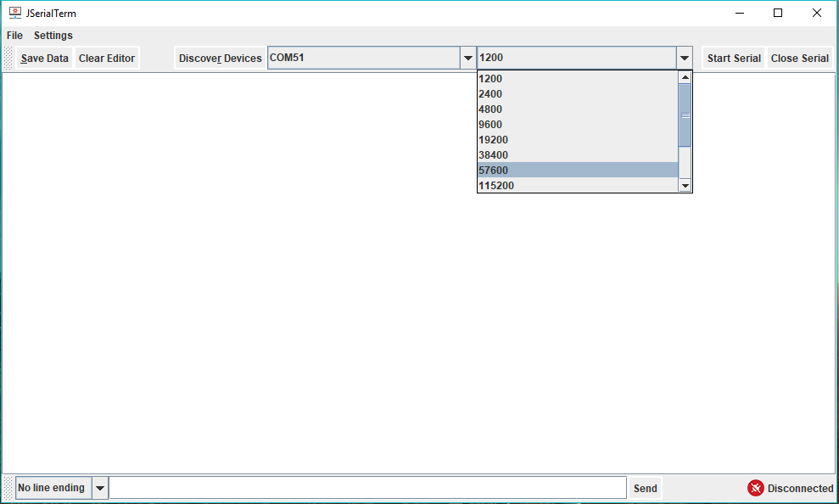839x504 pixels.
Task: Minimize the JSerialTerm window
Action: pos(740,13)
